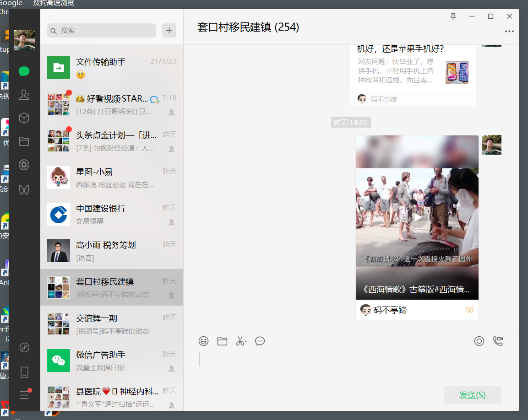Viewport: 528px width, 420px height.
Task: Open the Contacts icon in sidebar
Action: 24,95
